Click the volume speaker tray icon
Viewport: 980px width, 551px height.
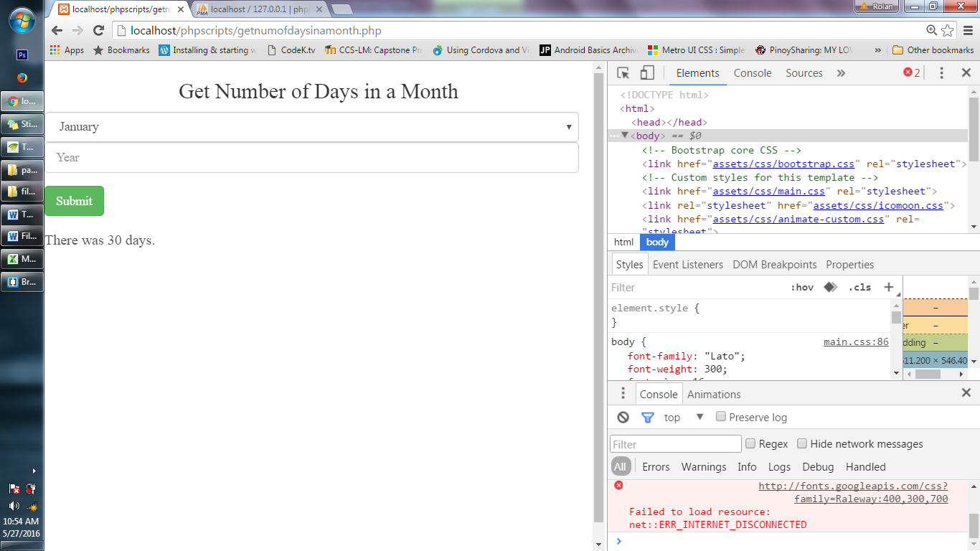pyautogui.click(x=14, y=507)
